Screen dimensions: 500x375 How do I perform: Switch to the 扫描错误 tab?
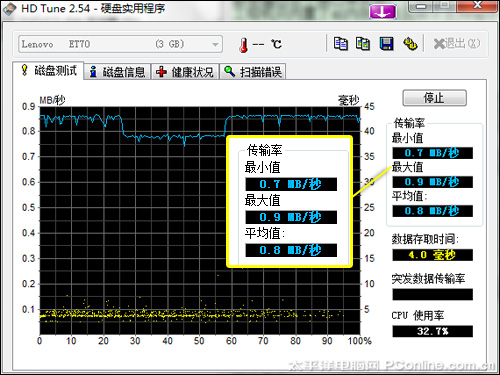click(253, 72)
